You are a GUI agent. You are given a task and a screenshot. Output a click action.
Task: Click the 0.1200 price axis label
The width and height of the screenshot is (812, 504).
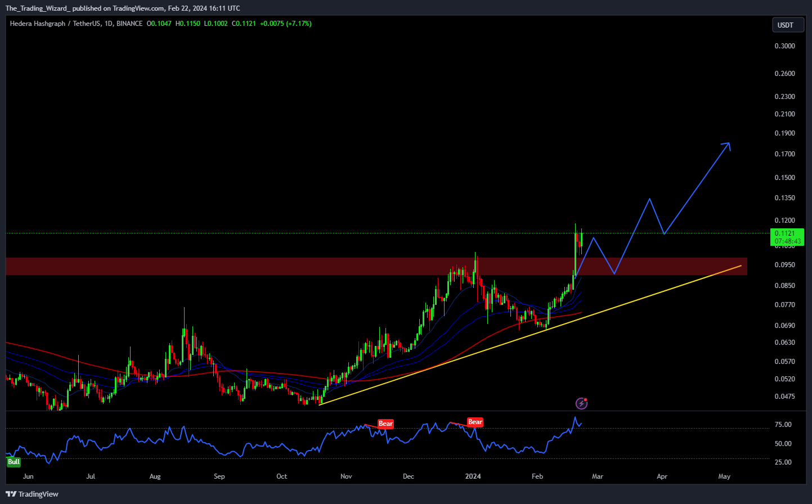pos(785,220)
